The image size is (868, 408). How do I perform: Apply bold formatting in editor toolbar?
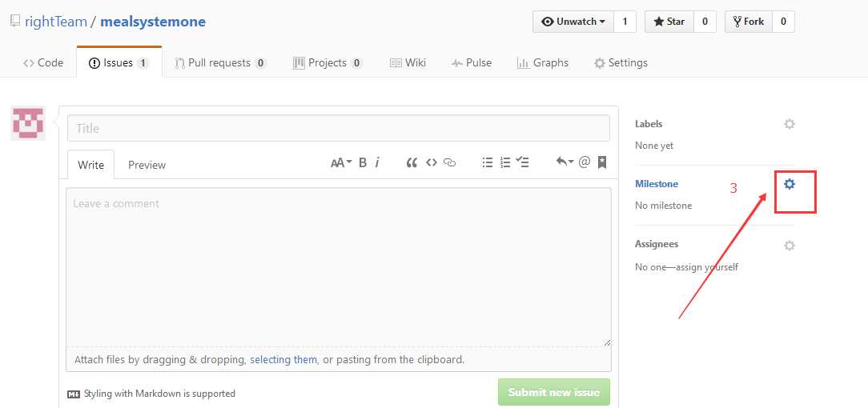[363, 162]
